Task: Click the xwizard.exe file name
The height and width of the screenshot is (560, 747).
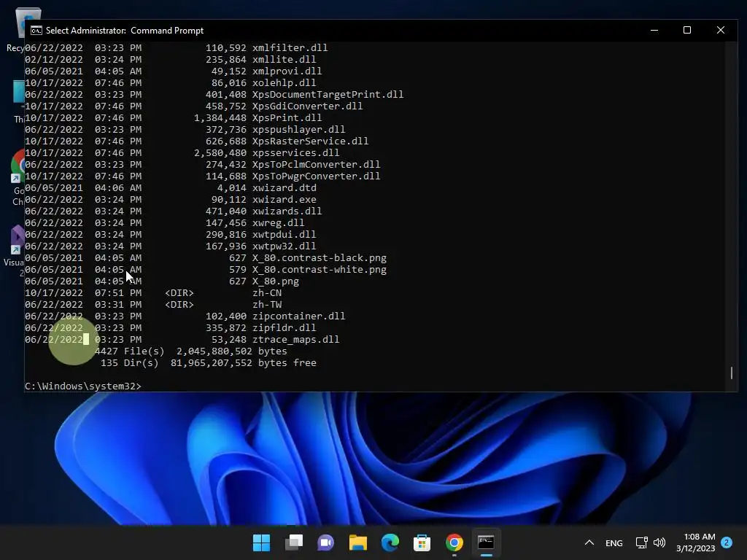Action: click(284, 200)
